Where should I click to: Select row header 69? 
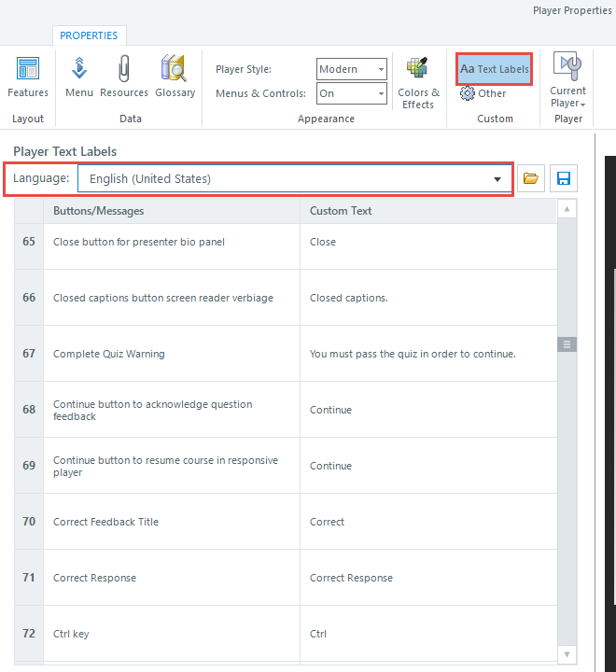pos(29,466)
